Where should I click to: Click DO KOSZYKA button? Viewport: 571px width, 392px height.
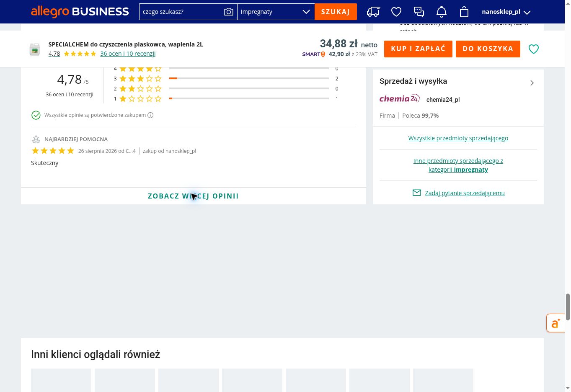click(488, 49)
